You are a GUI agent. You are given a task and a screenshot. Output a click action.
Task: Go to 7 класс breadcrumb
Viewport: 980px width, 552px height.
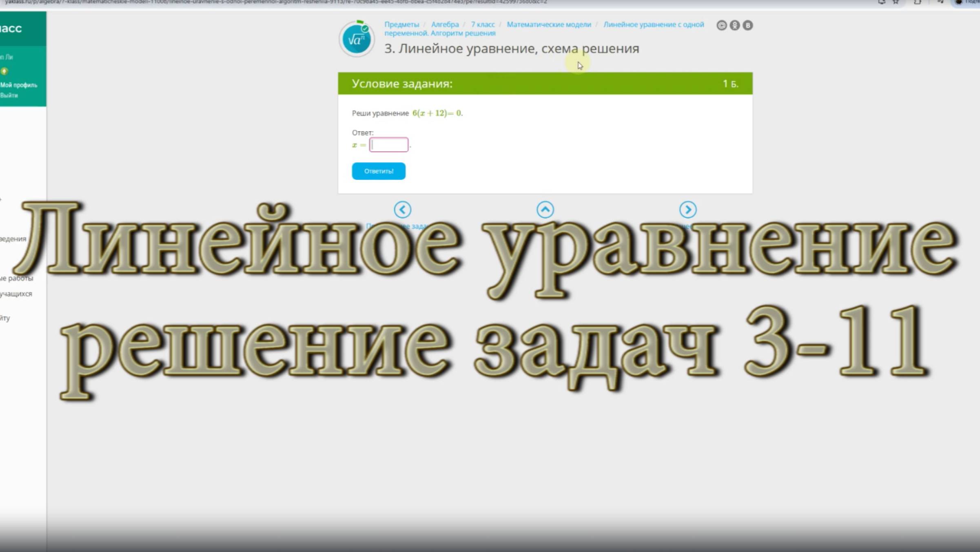click(x=482, y=24)
